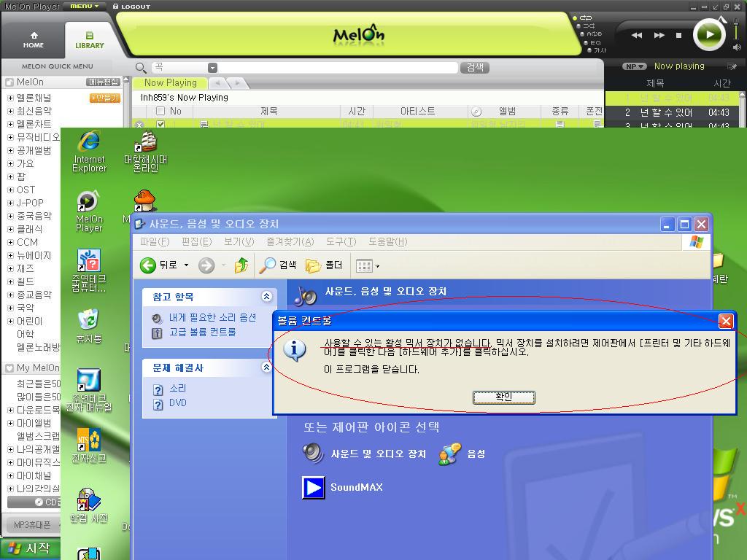The width and height of the screenshot is (747, 560).
Task: Skip to next track in MelOn
Action: 659,35
